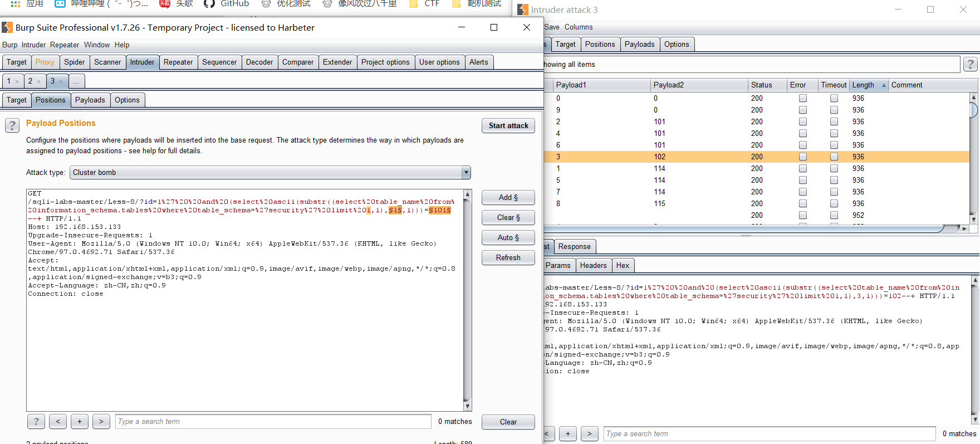Image resolution: width=980 pixels, height=444 pixels.
Task: Open the Help menu
Action: [122, 45]
